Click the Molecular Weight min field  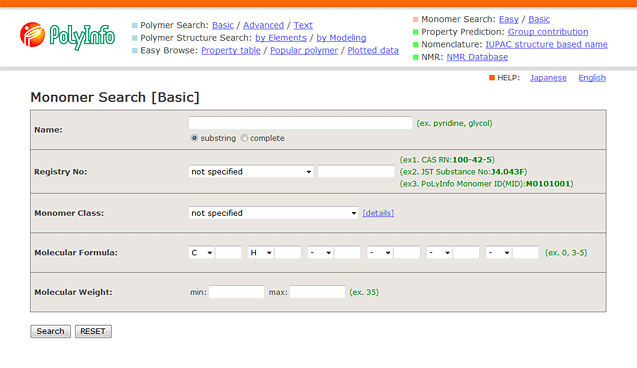click(x=236, y=292)
